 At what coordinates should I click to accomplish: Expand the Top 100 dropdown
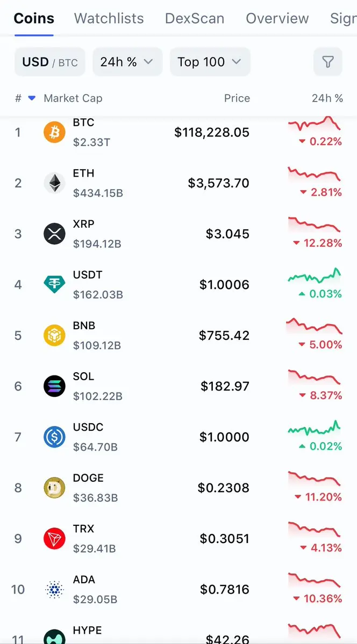click(210, 62)
